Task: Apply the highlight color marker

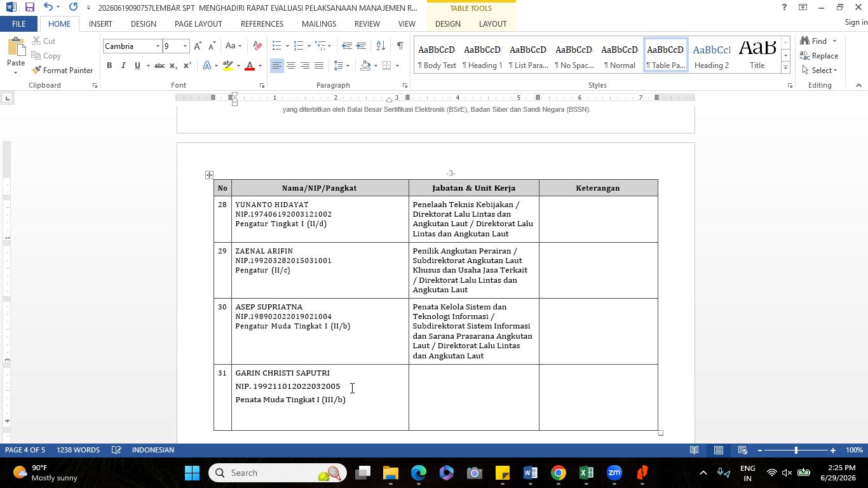Action: [x=228, y=65]
